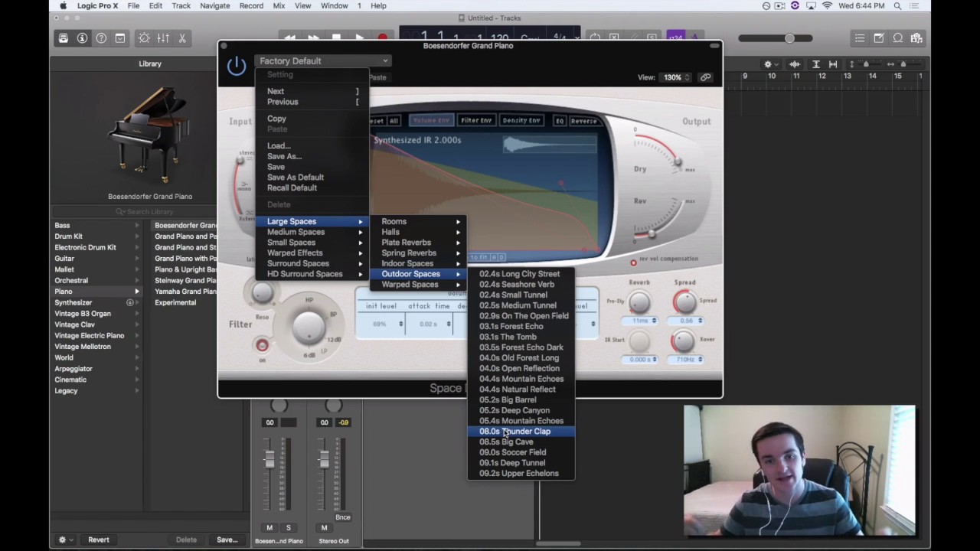This screenshot has height=551, width=980.
Task: Open the tracks area gear dropdown
Action: click(x=771, y=64)
